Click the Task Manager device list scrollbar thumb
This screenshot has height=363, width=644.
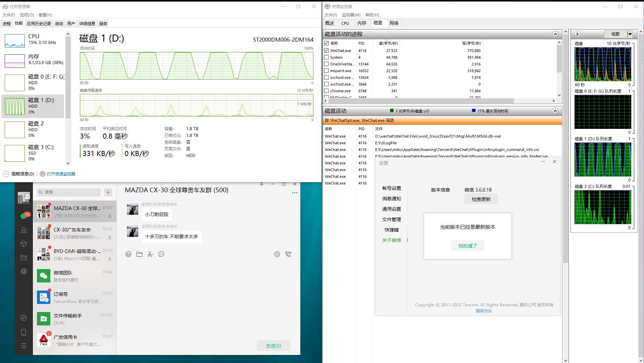[68, 77]
